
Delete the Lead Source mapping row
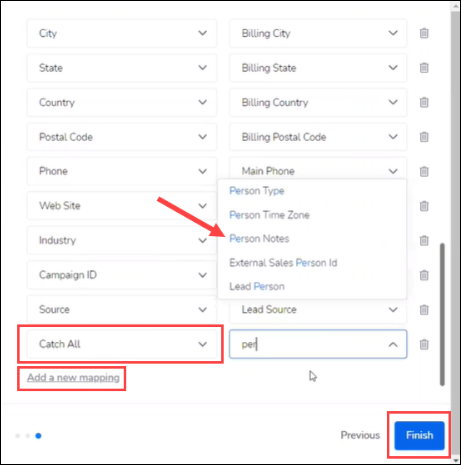[424, 310]
